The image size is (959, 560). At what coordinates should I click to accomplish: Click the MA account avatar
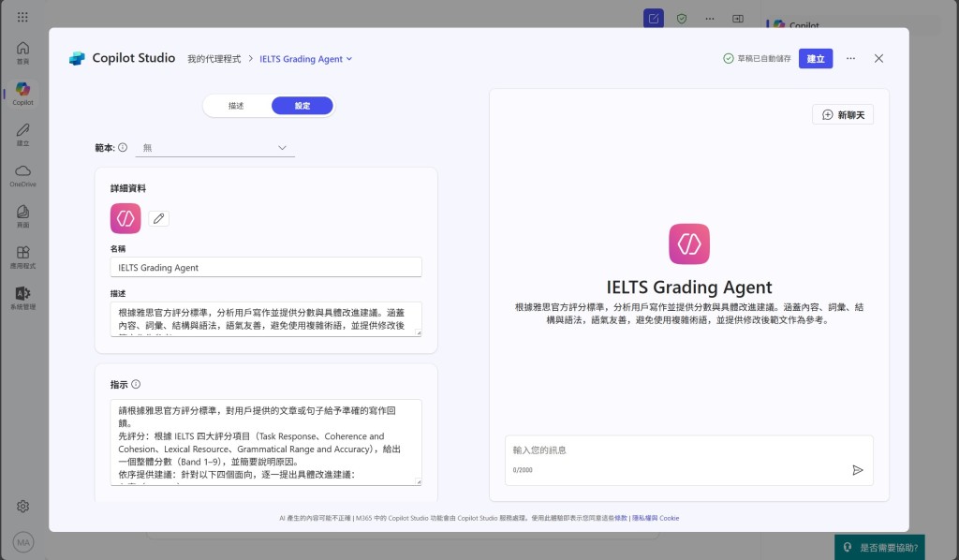[x=23, y=542]
